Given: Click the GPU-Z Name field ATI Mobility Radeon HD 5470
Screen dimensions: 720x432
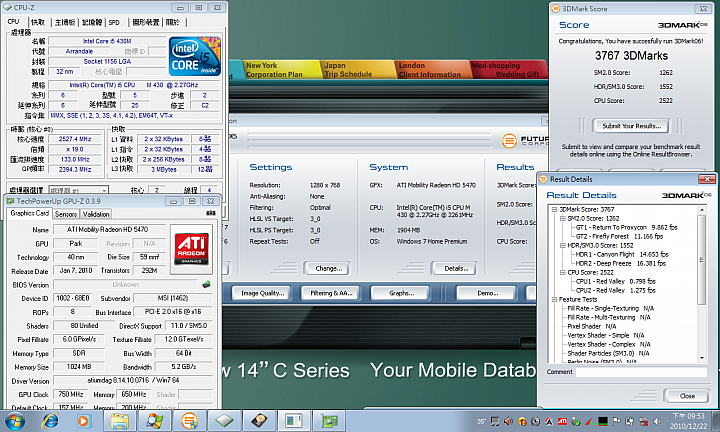Looking at the screenshot, I should pos(110,229).
